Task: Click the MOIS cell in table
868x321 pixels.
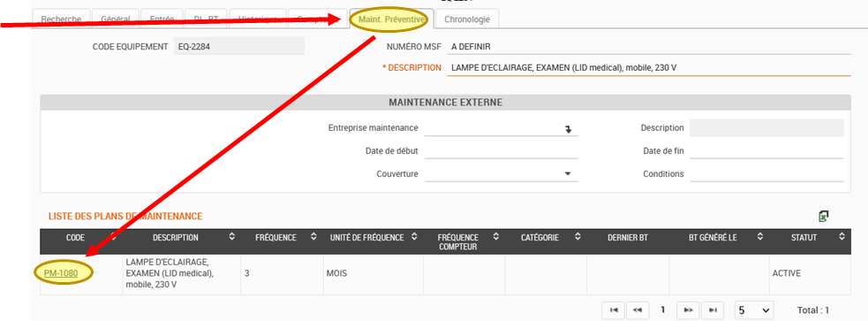Action: point(374,274)
